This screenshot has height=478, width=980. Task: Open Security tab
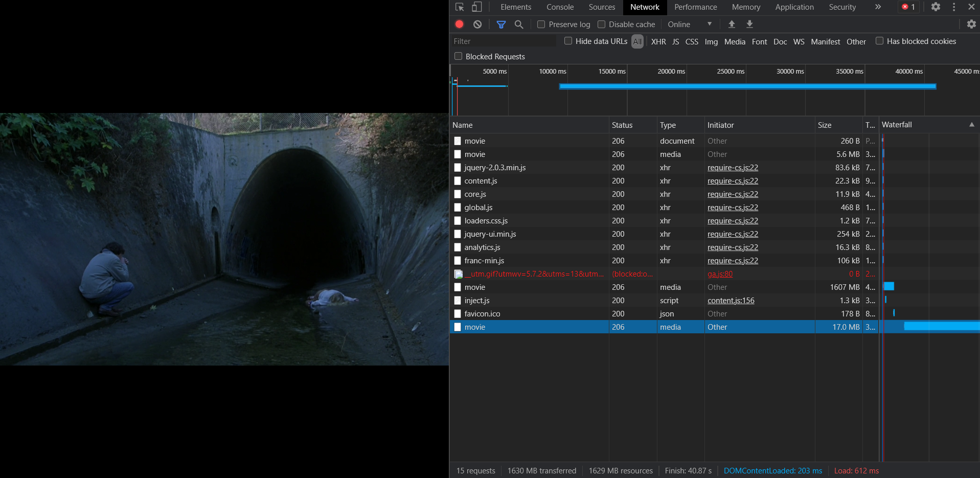(842, 7)
